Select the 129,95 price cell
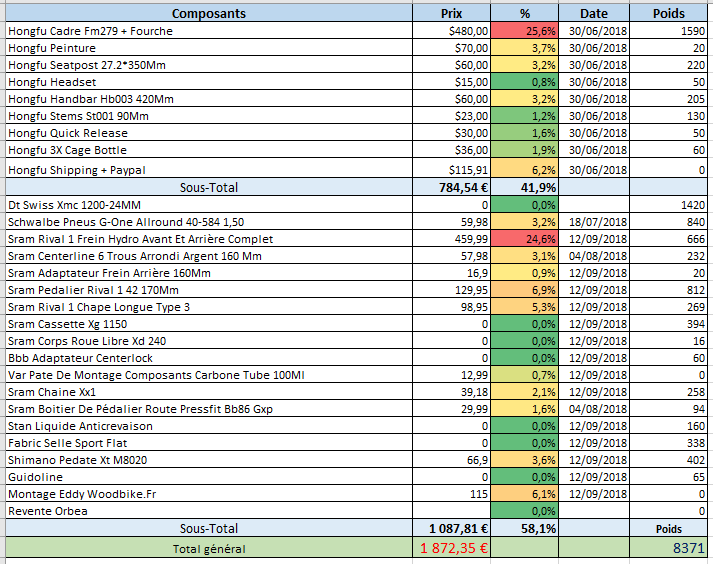 click(452, 290)
